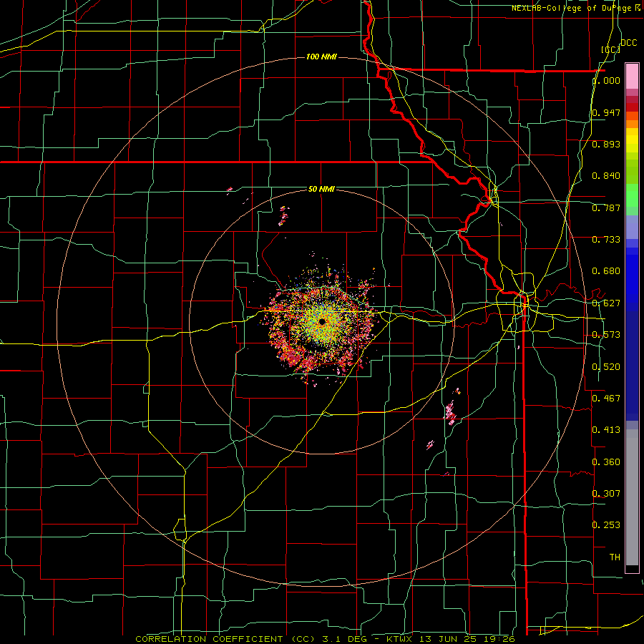644x644 pixels.
Task: Select the 0.627 legend value
Action: point(606,303)
